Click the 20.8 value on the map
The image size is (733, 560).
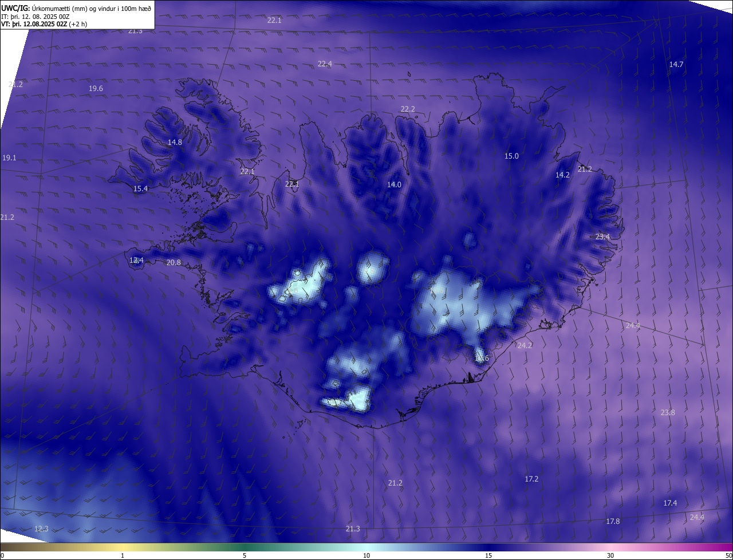point(174,262)
